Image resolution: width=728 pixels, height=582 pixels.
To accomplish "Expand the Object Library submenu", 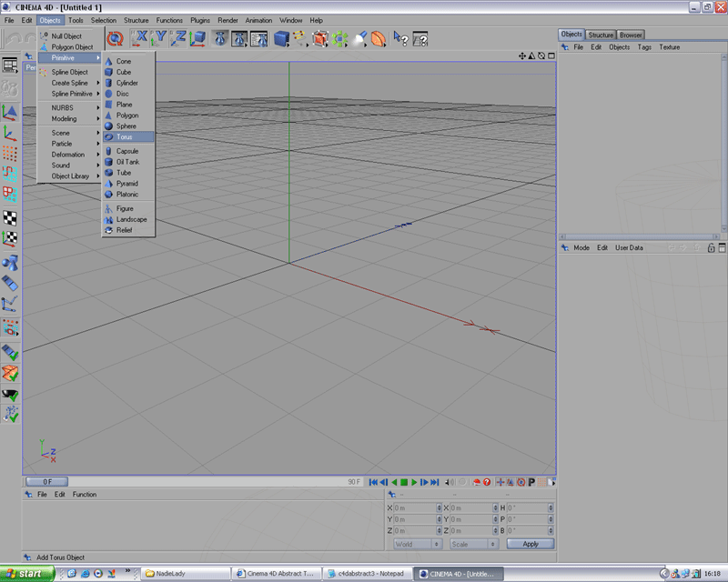I will (70, 176).
